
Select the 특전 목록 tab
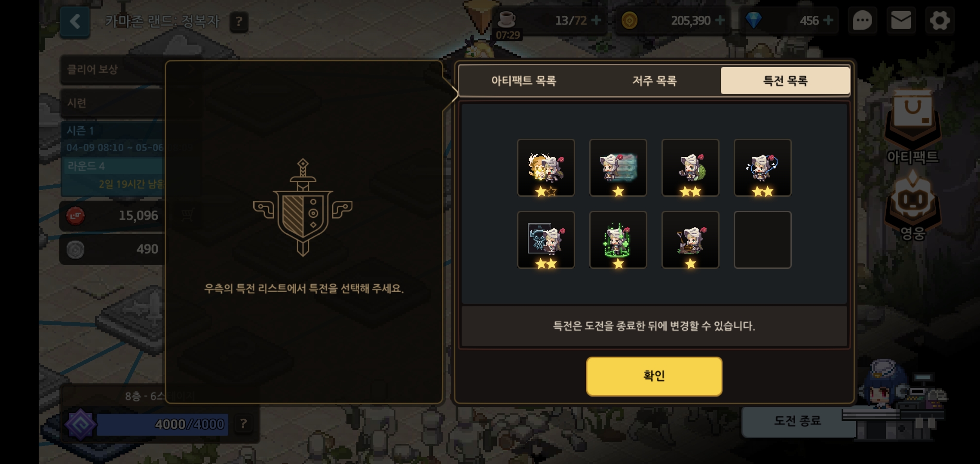(785, 80)
